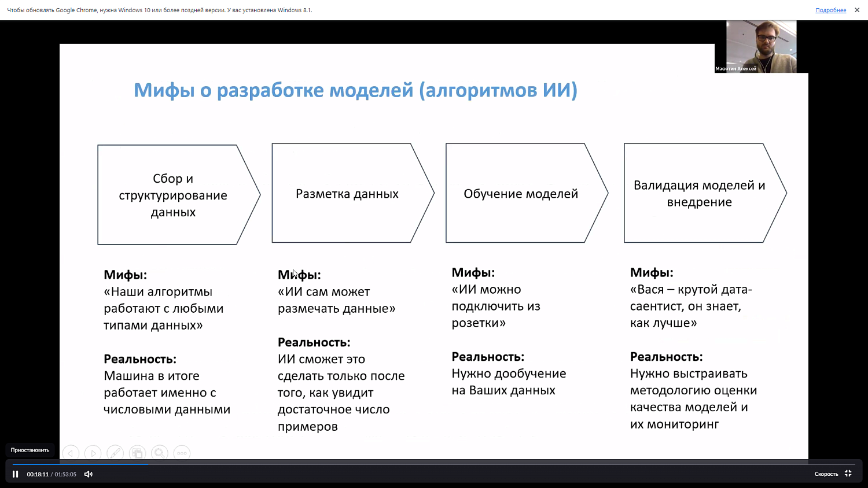Image resolution: width=868 pixels, height=488 pixels.
Task: Select the pen annotation tool
Action: click(116, 453)
